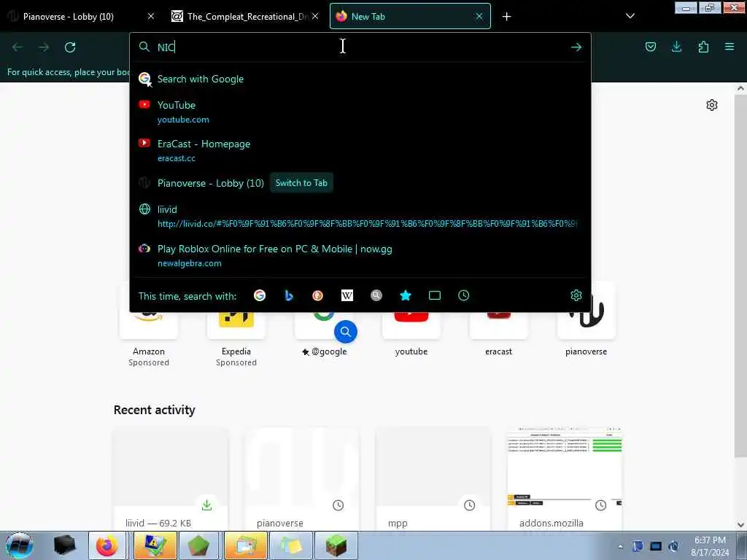Screen dimensions: 747x560
Task: Close the The_Compleat_Recreational tab
Action: [x=315, y=16]
